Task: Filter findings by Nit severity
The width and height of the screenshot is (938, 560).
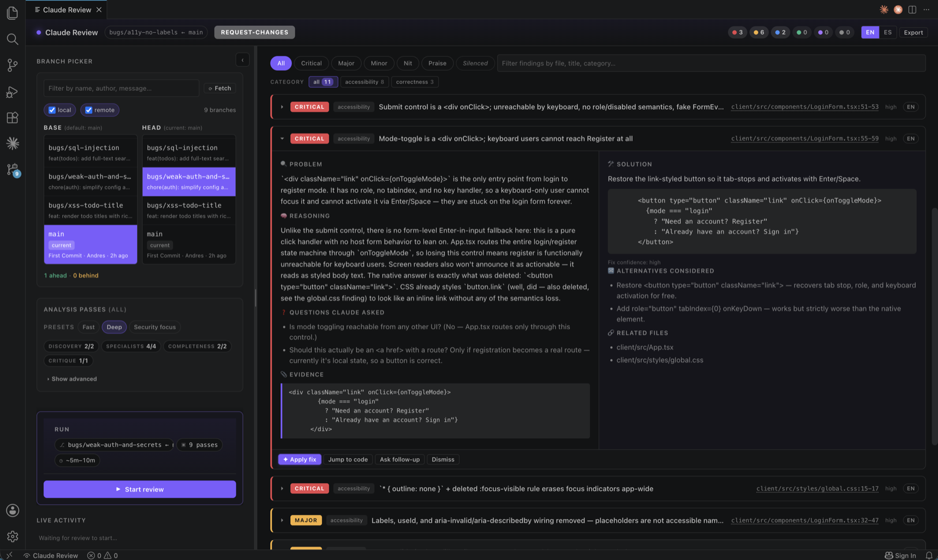Action: pyautogui.click(x=408, y=63)
